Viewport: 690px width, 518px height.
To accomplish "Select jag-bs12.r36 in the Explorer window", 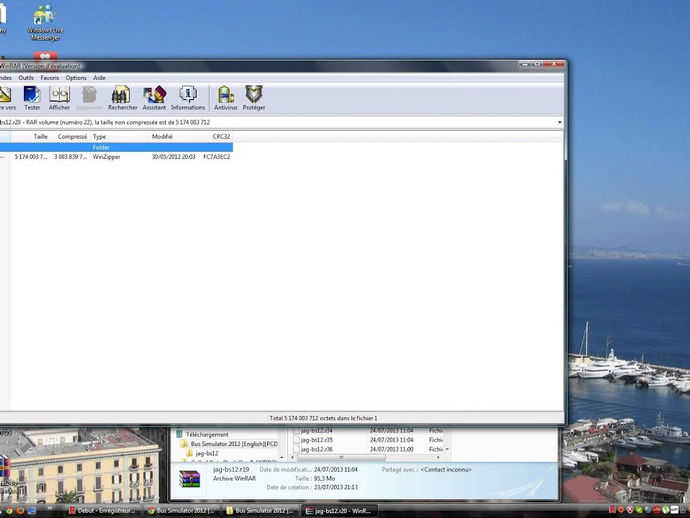I will (x=317, y=449).
